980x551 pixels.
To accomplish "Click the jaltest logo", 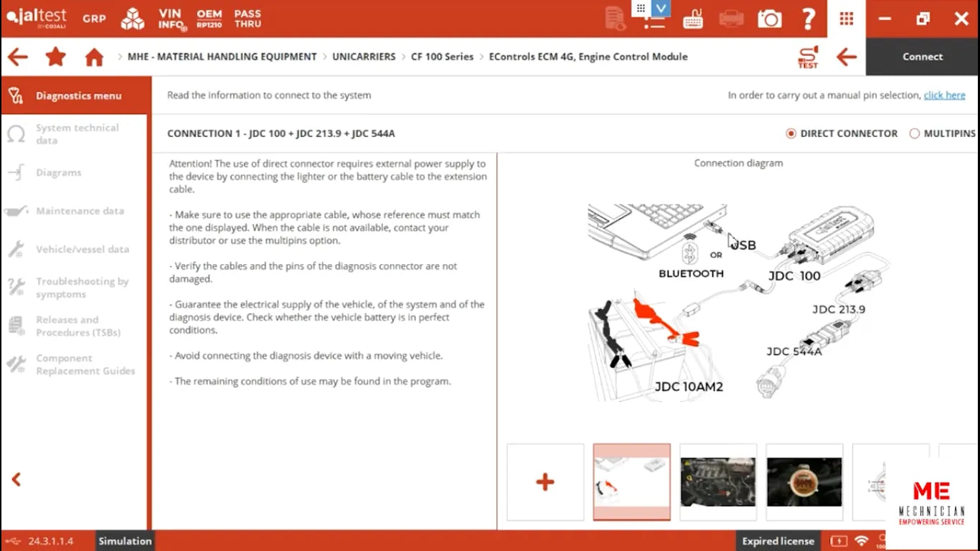I will coord(36,19).
